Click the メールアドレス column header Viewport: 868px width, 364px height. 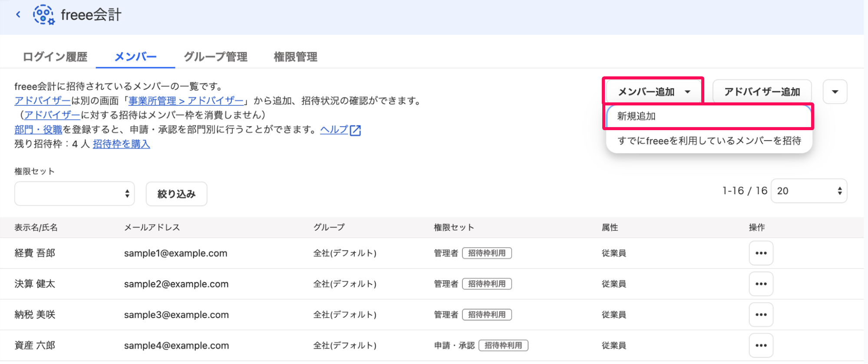click(x=152, y=227)
